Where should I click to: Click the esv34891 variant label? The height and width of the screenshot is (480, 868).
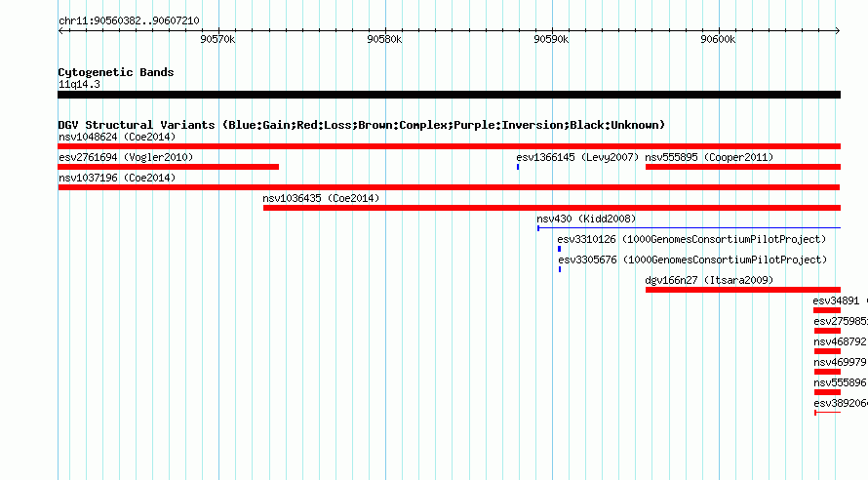click(x=836, y=300)
